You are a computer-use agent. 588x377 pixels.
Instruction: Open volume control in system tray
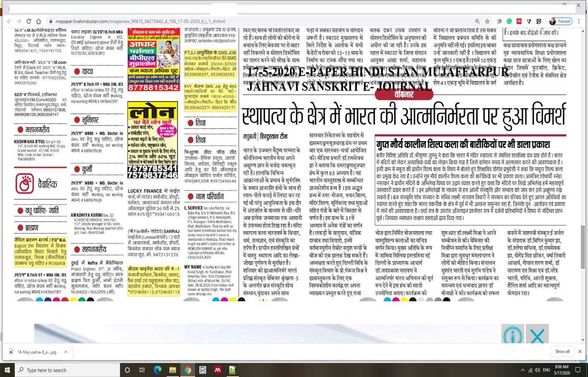(x=537, y=370)
